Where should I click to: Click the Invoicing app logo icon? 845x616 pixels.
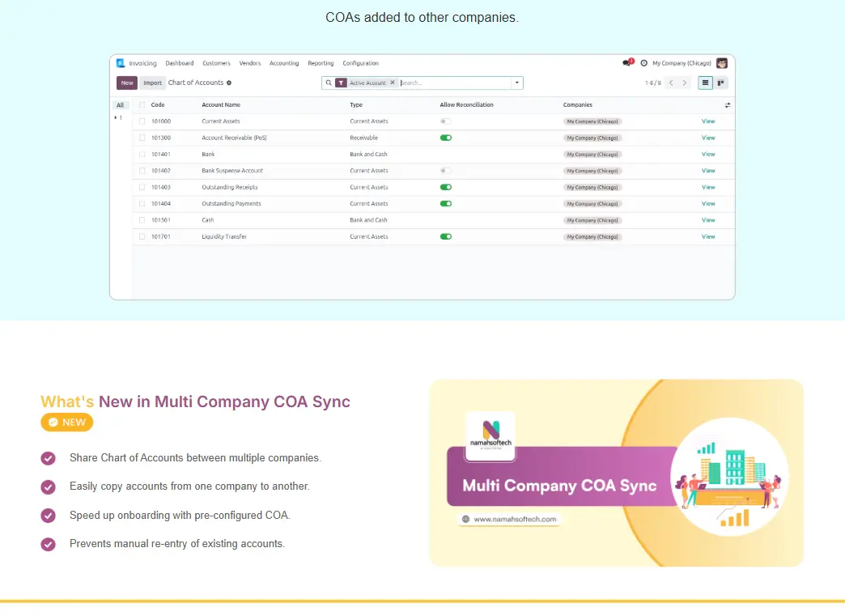[x=121, y=63]
